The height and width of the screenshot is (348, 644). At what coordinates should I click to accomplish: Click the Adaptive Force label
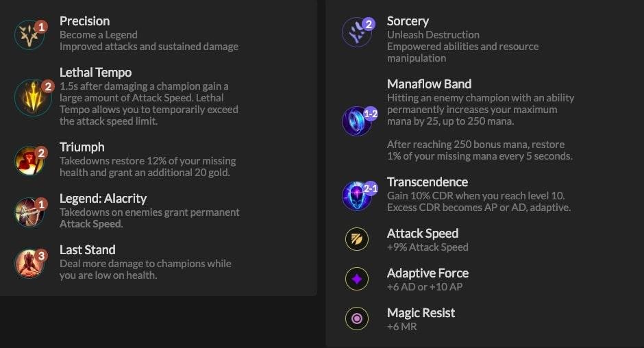[428, 273]
